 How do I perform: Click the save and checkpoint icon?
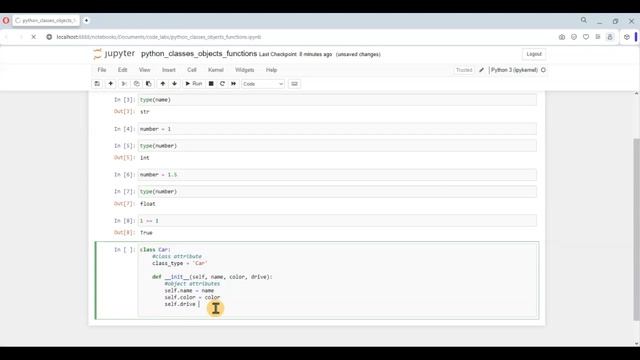[97, 84]
